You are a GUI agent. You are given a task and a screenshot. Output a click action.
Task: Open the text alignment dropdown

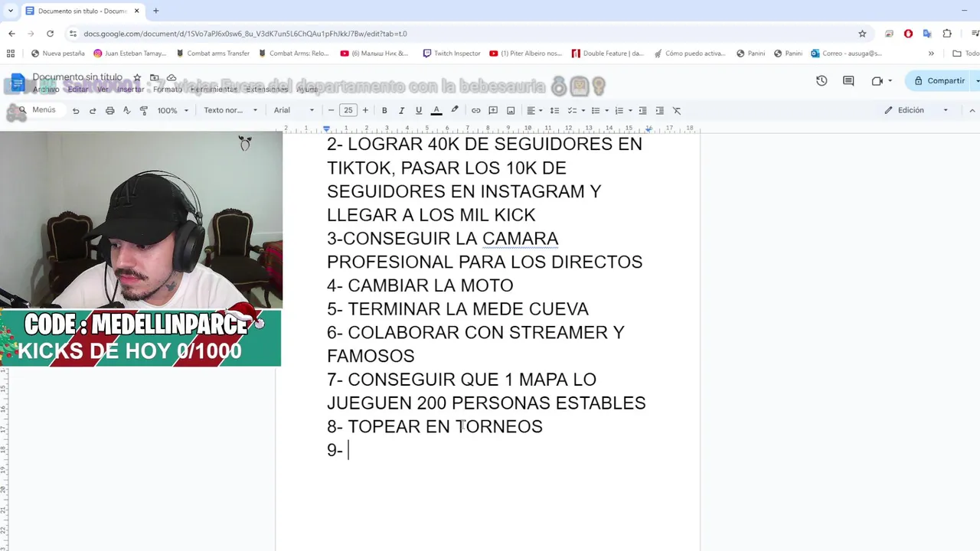tap(534, 110)
